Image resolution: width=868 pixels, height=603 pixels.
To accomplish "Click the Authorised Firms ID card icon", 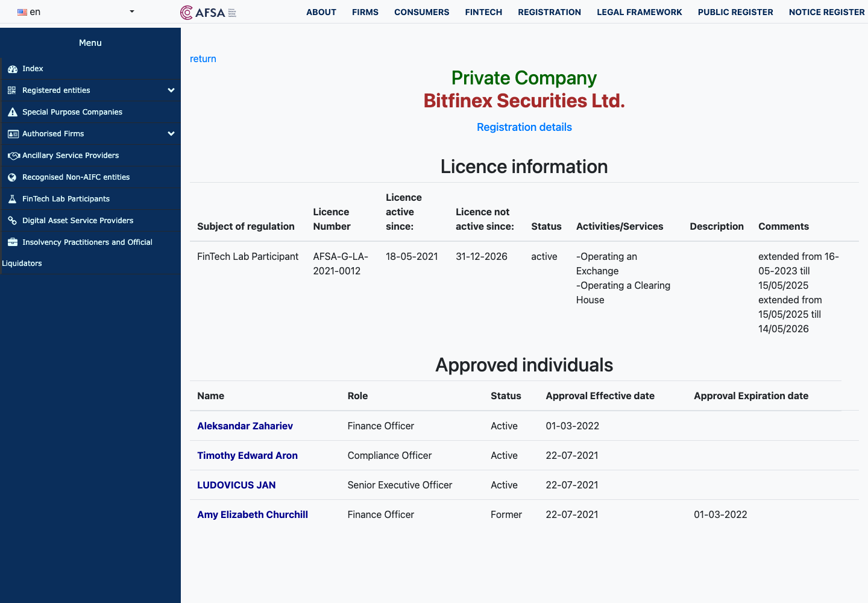I will coord(13,134).
